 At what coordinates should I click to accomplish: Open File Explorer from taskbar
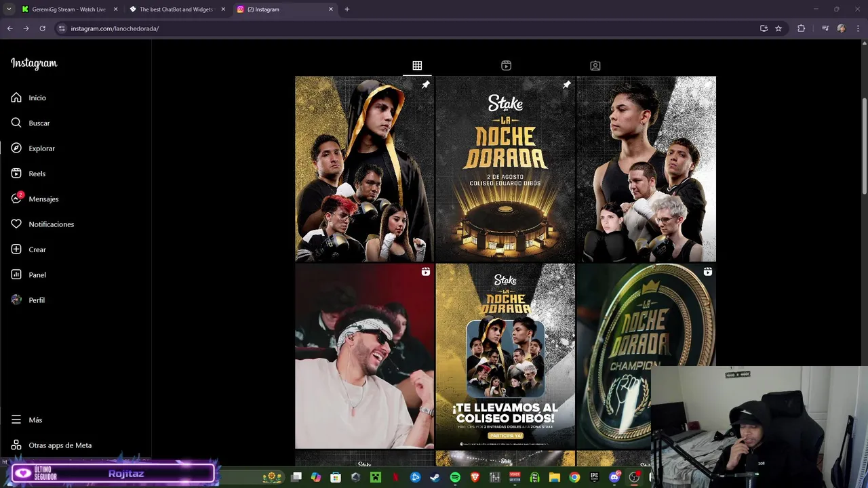tap(555, 477)
